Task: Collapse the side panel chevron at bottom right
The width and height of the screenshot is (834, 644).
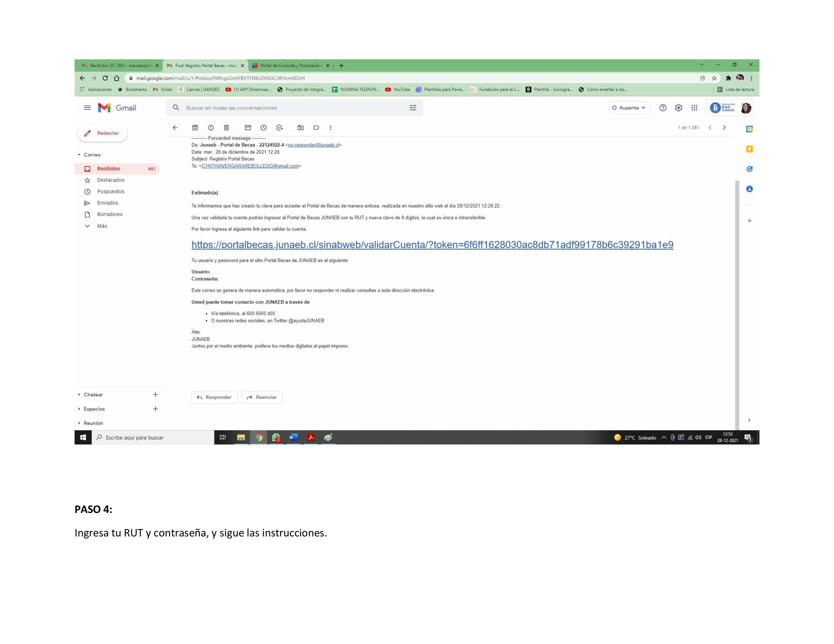Action: 749,420
